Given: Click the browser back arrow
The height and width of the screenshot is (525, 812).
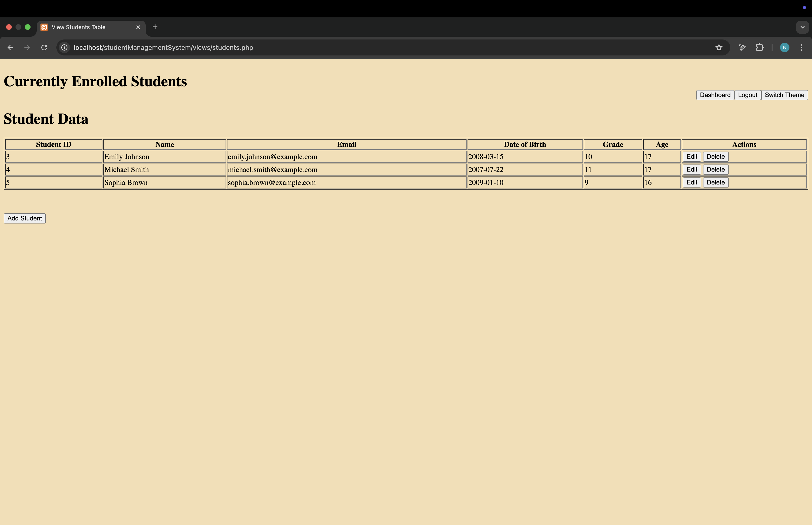Looking at the screenshot, I should pyautogui.click(x=10, y=47).
